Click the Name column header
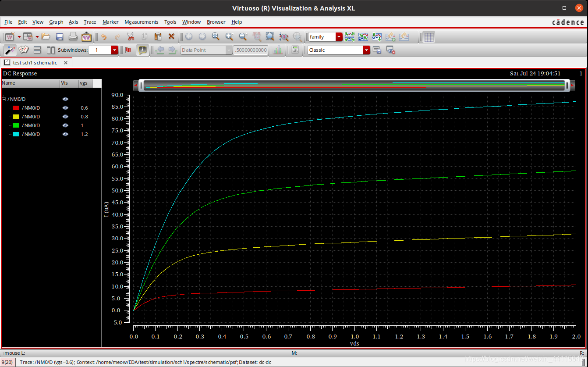This screenshot has width=588, height=367. pos(30,83)
